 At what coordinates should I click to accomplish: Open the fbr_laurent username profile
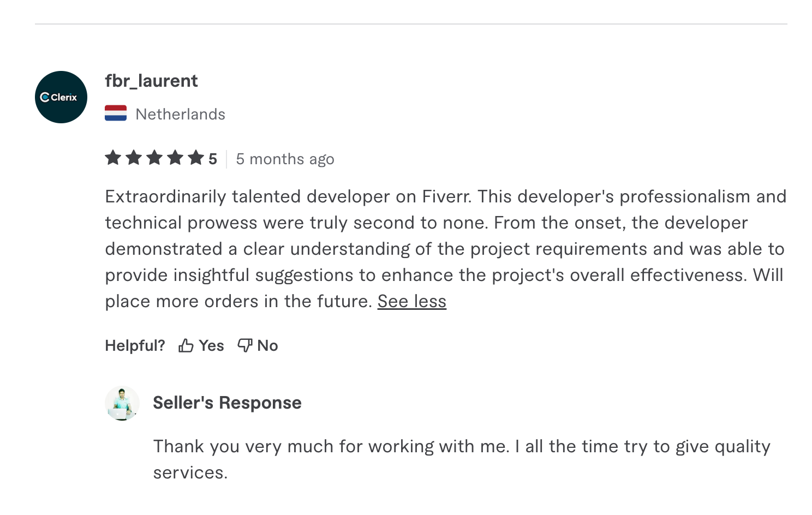(x=151, y=81)
